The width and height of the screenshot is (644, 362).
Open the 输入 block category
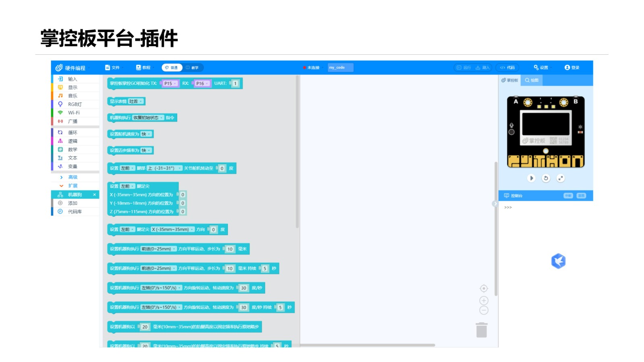pos(75,79)
